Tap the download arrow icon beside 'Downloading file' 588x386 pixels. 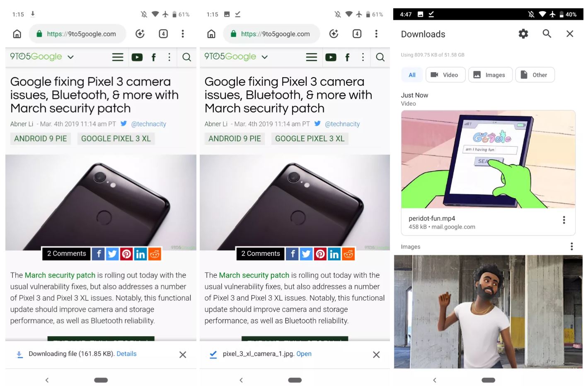(19, 354)
